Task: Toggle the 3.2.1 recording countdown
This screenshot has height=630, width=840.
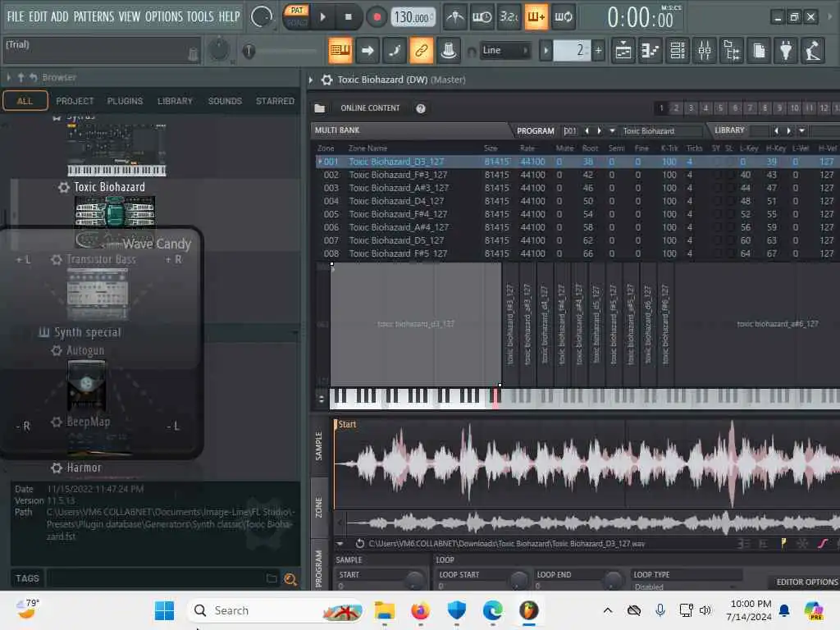Action: 509,17
